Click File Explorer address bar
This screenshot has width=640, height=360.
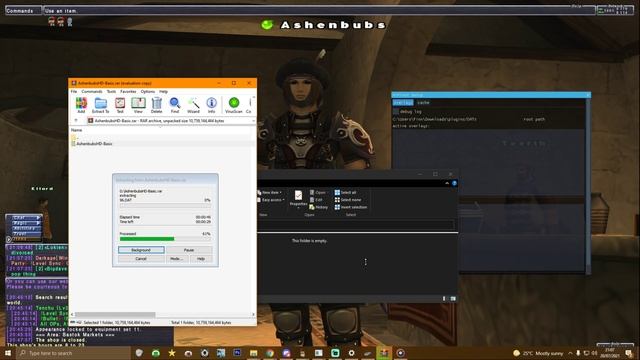coord(356,225)
